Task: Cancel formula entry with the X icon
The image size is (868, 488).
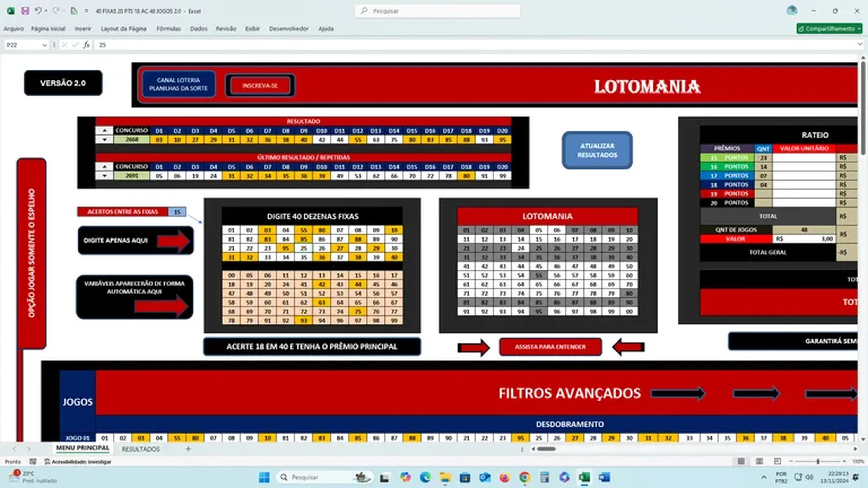Action: coord(65,45)
